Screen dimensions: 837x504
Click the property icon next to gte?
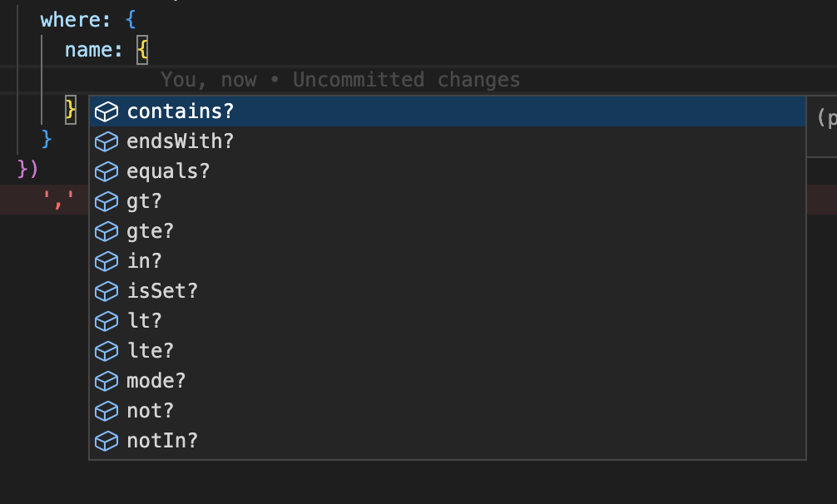pyautogui.click(x=106, y=231)
